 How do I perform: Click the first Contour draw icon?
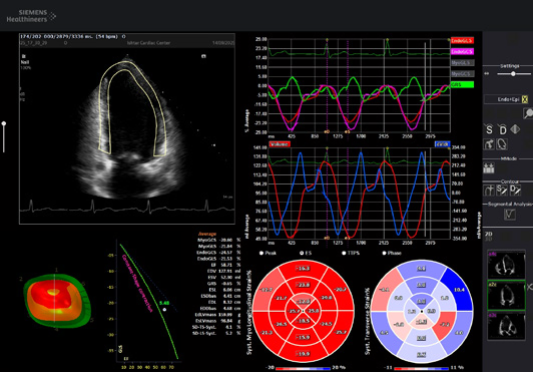click(x=489, y=190)
